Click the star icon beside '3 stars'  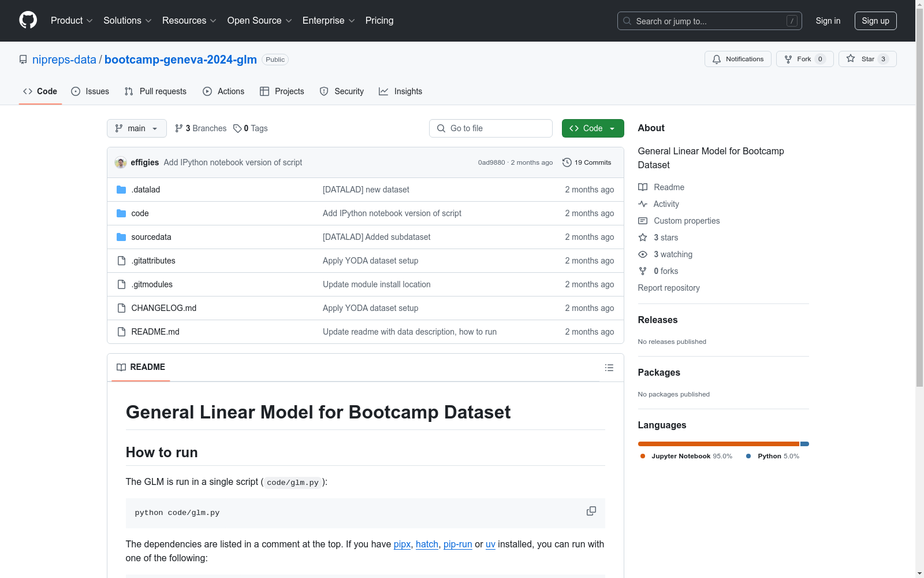(x=643, y=238)
